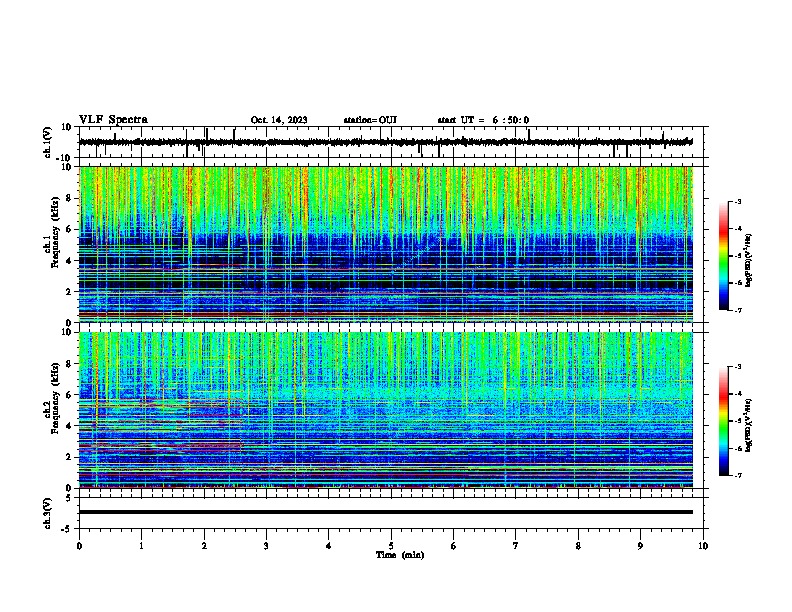This screenshot has width=792, height=612.
Task: Click the '4' tick on the Time axis
Action: (x=329, y=546)
